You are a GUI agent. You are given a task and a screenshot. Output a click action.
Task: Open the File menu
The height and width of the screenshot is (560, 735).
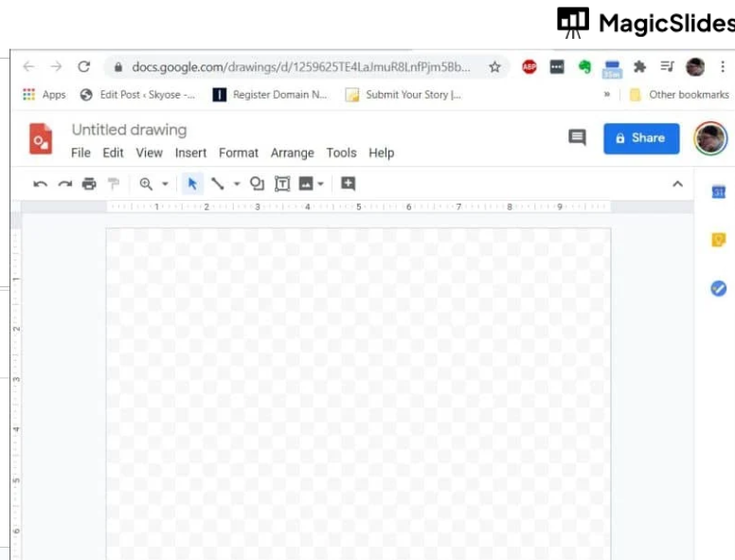81,153
